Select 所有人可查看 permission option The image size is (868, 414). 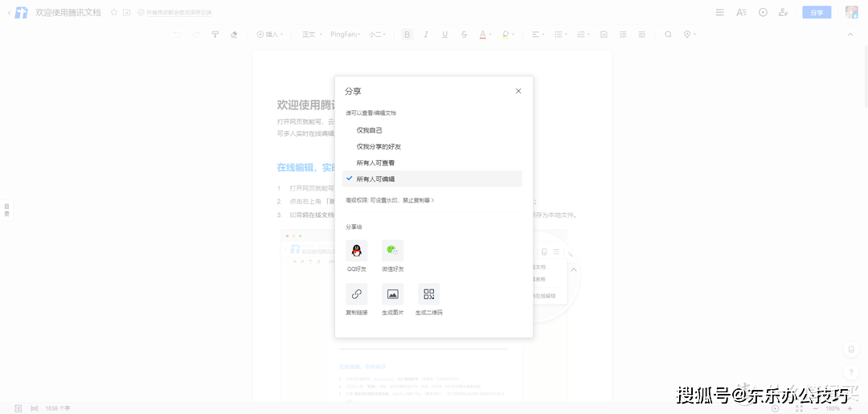[375, 162]
